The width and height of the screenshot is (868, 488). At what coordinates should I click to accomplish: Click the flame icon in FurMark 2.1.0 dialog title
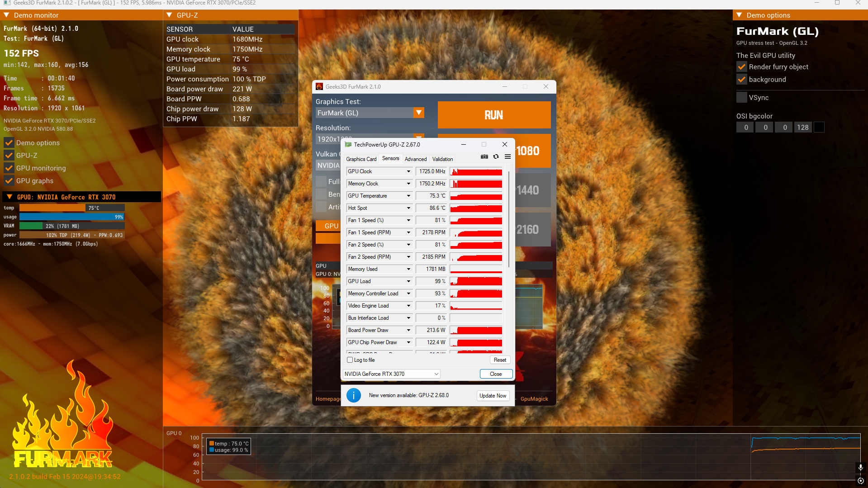[319, 87]
